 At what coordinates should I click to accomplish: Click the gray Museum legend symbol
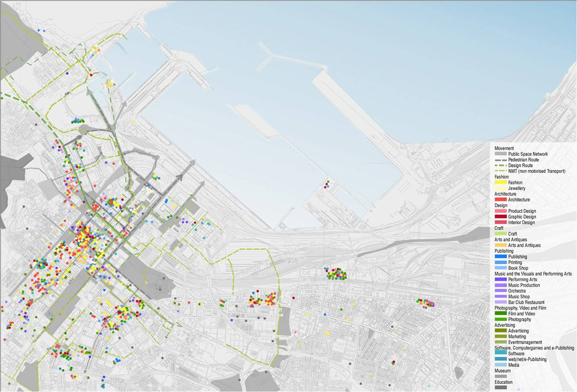(x=501, y=376)
